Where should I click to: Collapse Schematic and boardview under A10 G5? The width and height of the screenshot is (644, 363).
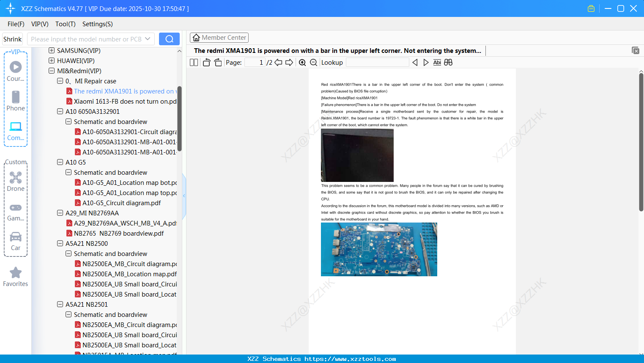click(x=69, y=173)
